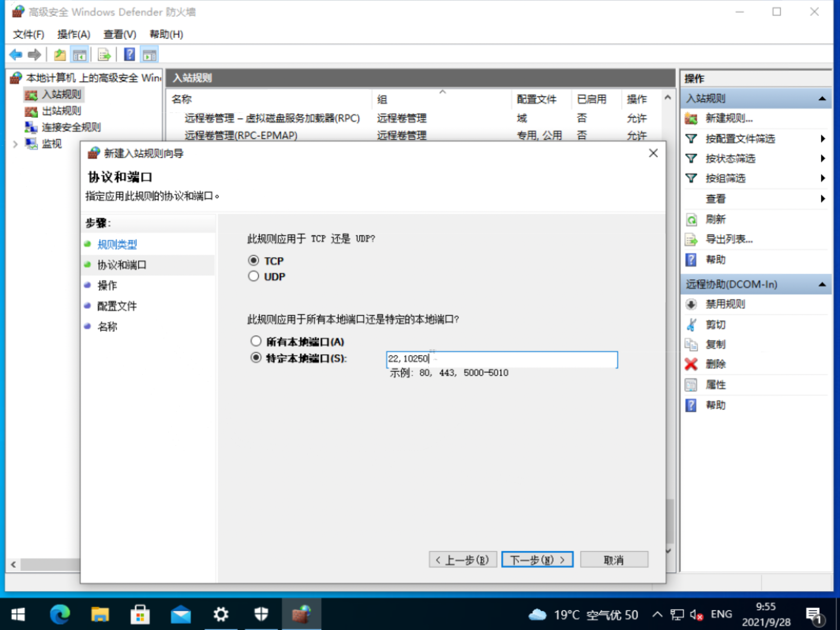840x630 pixels.
Task: Open the 操作(A) menu
Action: click(x=73, y=34)
